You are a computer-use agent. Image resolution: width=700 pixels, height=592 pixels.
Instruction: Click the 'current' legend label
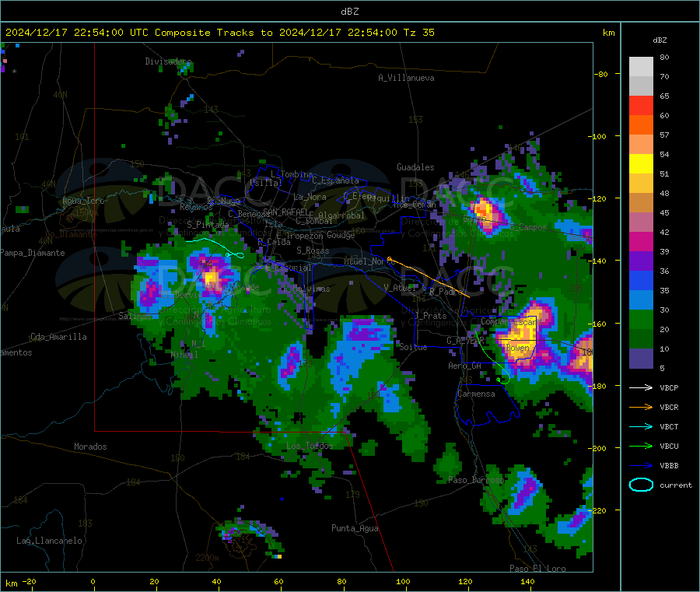point(676,485)
